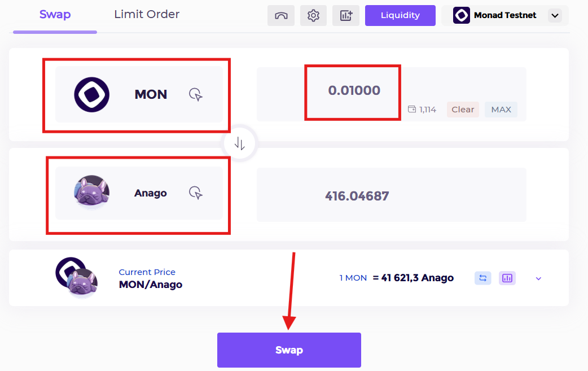This screenshot has width=588, height=371.
Task: Select the Swap tab
Action: [55, 14]
